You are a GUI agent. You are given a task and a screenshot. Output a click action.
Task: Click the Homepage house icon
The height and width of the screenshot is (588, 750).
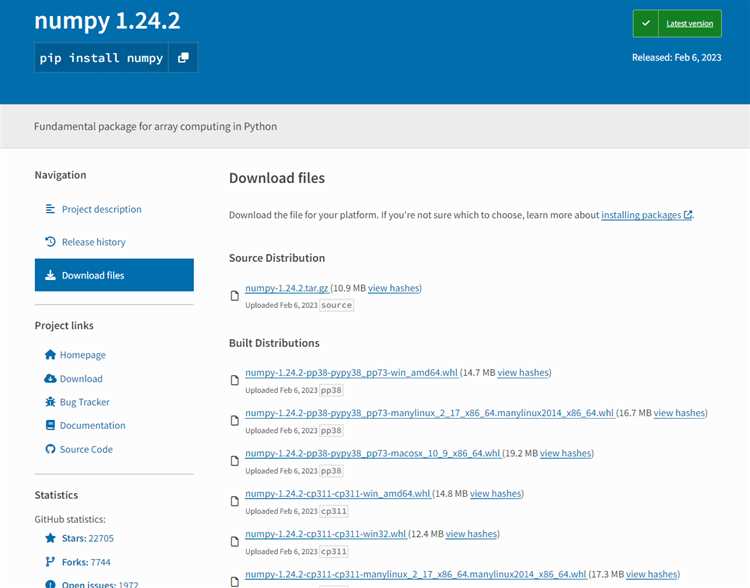(x=50, y=355)
